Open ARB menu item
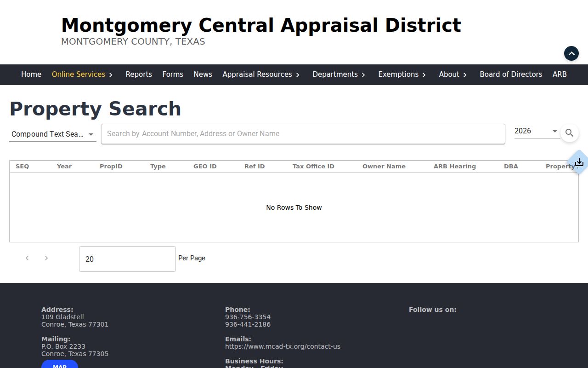Viewport: 588px width, 368px height. pos(560,74)
